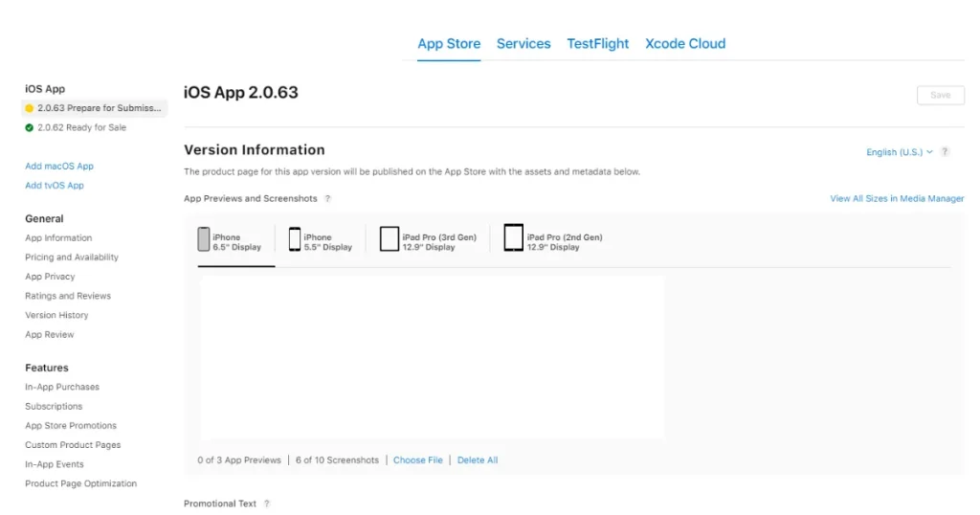Click the Save button

coord(941,95)
